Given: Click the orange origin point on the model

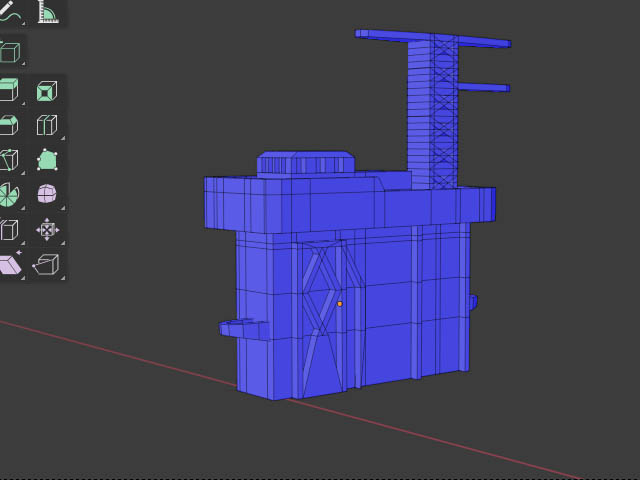Looking at the screenshot, I should click(340, 304).
